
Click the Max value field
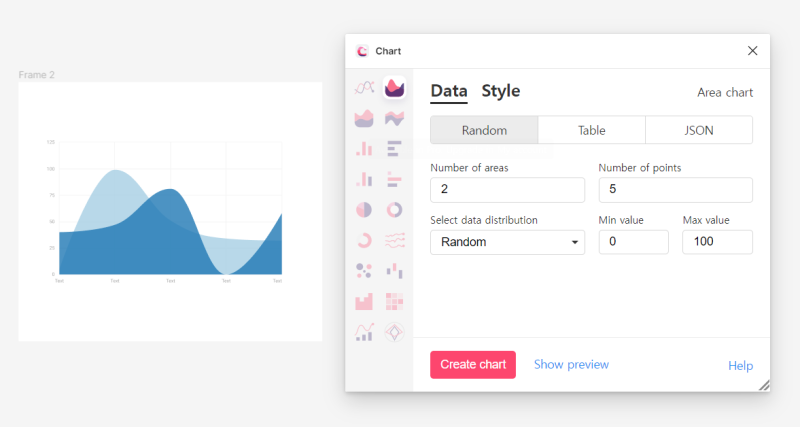click(x=717, y=242)
